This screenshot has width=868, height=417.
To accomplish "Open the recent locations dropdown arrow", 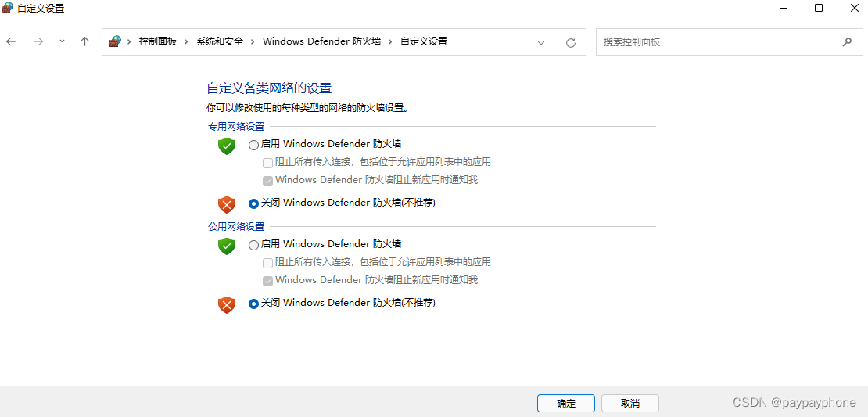I will (62, 41).
